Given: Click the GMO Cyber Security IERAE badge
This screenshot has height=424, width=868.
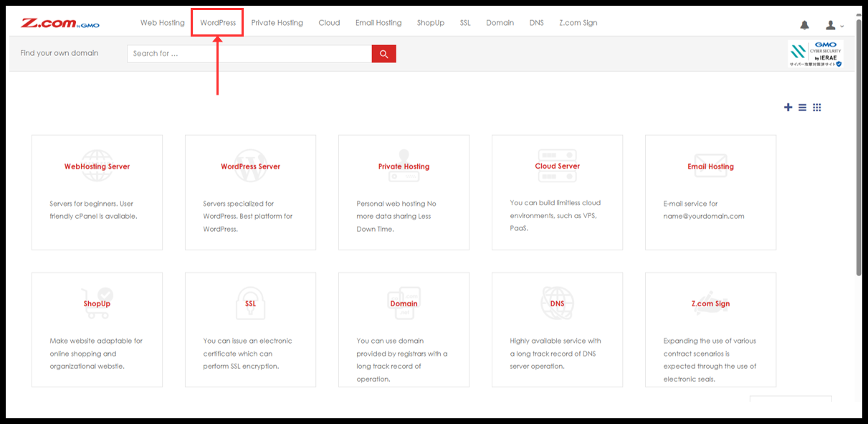Looking at the screenshot, I should (x=816, y=54).
